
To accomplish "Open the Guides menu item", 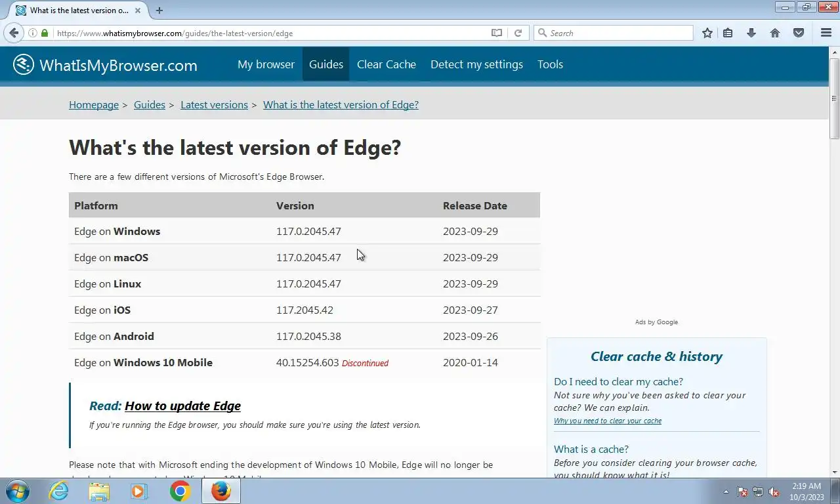I will coord(326,64).
